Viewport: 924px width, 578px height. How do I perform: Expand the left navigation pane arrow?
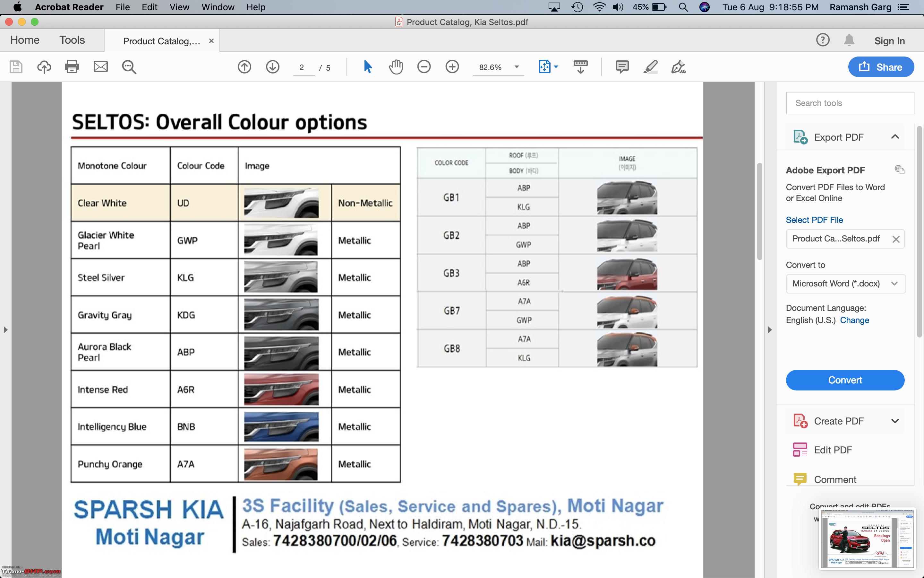pyautogui.click(x=5, y=329)
